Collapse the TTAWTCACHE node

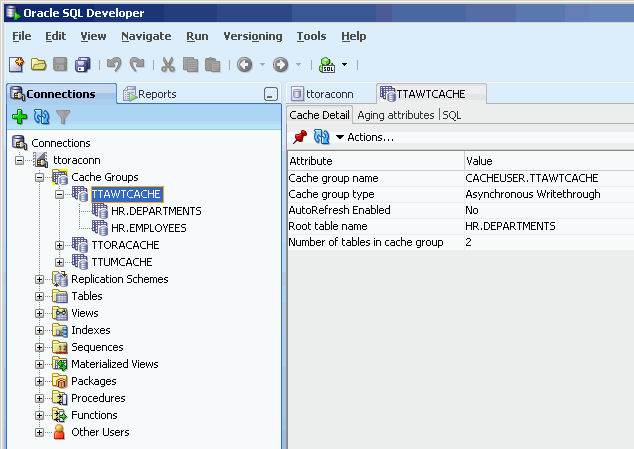pyautogui.click(x=59, y=195)
